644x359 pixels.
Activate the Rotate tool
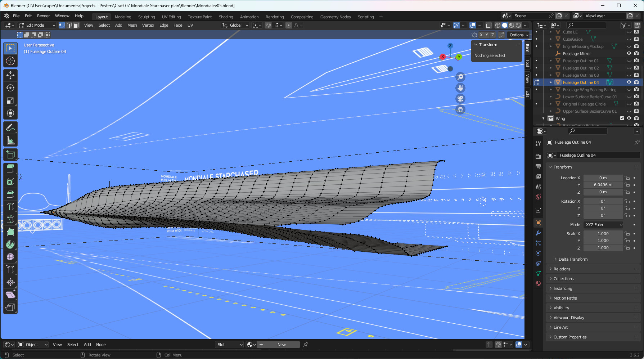[x=10, y=88]
